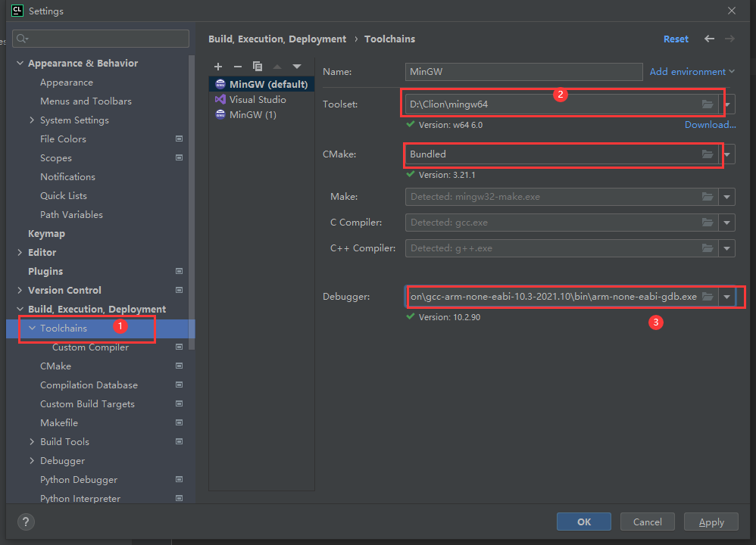Close the Settings dialog
This screenshot has height=545, width=756.
click(732, 11)
